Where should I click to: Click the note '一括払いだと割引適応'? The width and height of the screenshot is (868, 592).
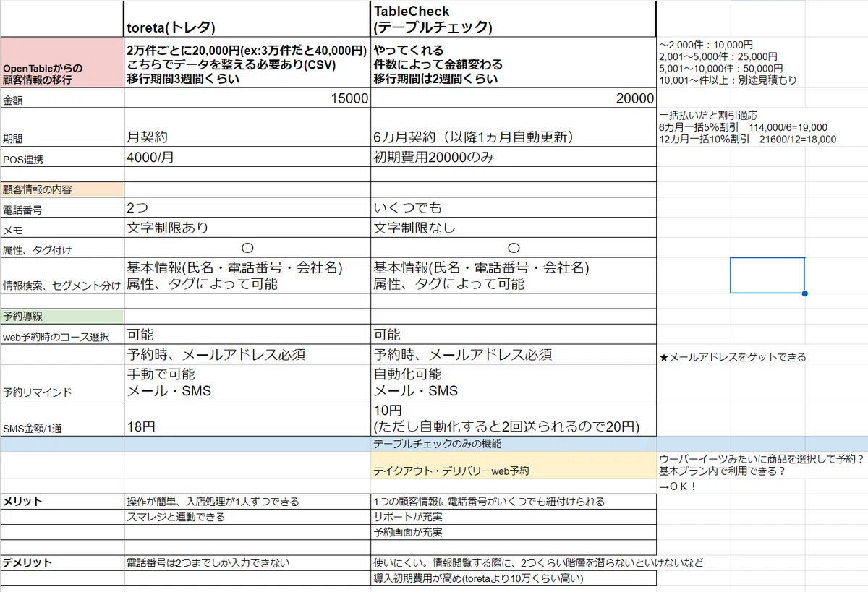pyautogui.click(x=709, y=116)
